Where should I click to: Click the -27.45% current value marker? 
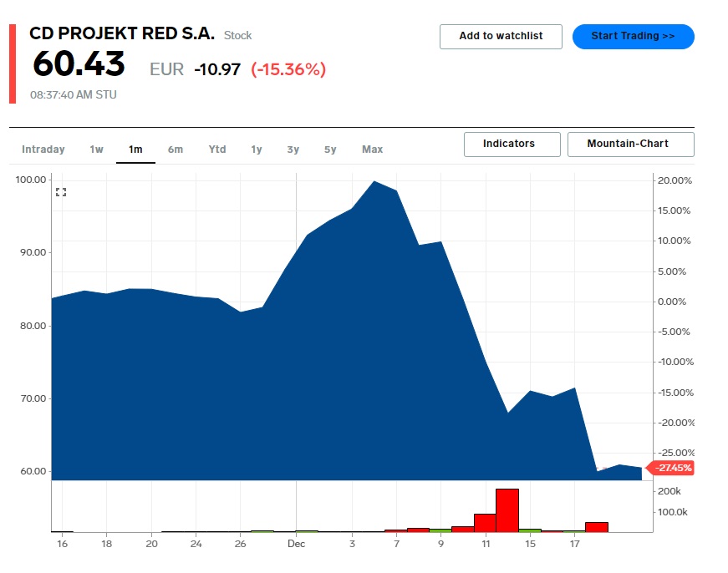pyautogui.click(x=671, y=468)
